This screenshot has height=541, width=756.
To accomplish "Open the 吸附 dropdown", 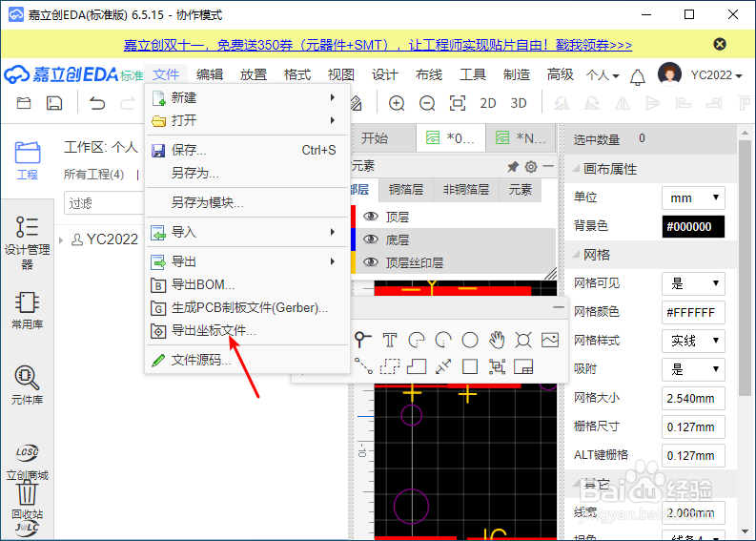I will click(x=693, y=369).
